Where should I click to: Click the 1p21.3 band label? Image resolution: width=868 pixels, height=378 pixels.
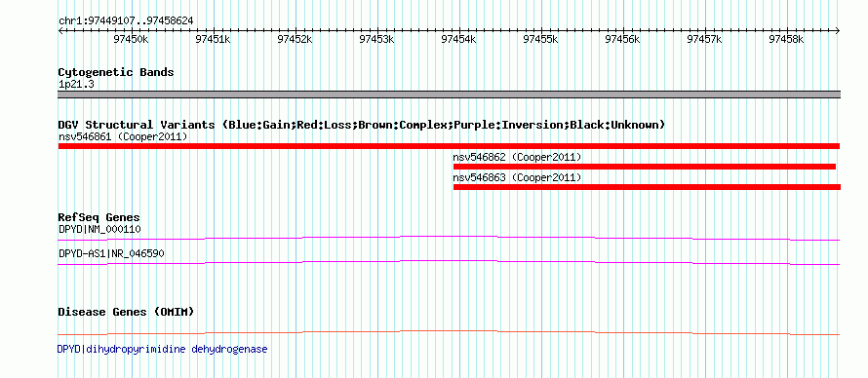tap(76, 85)
